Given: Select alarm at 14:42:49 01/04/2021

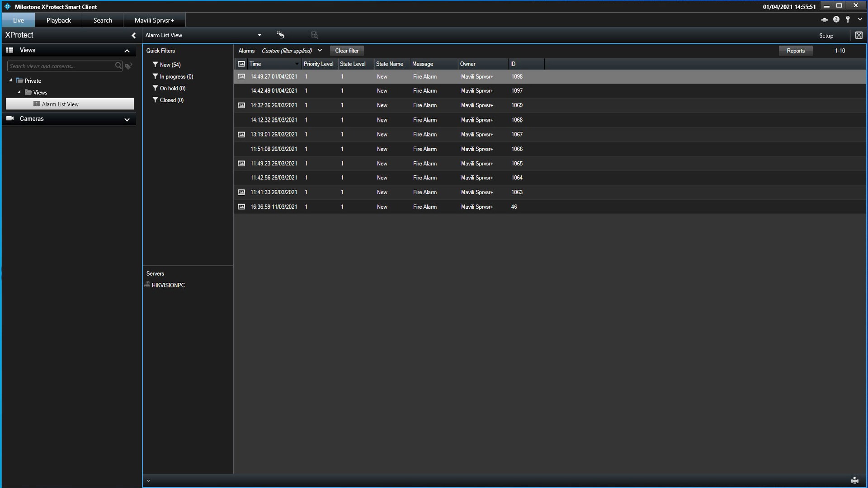Looking at the screenshot, I should pyautogui.click(x=550, y=91).
